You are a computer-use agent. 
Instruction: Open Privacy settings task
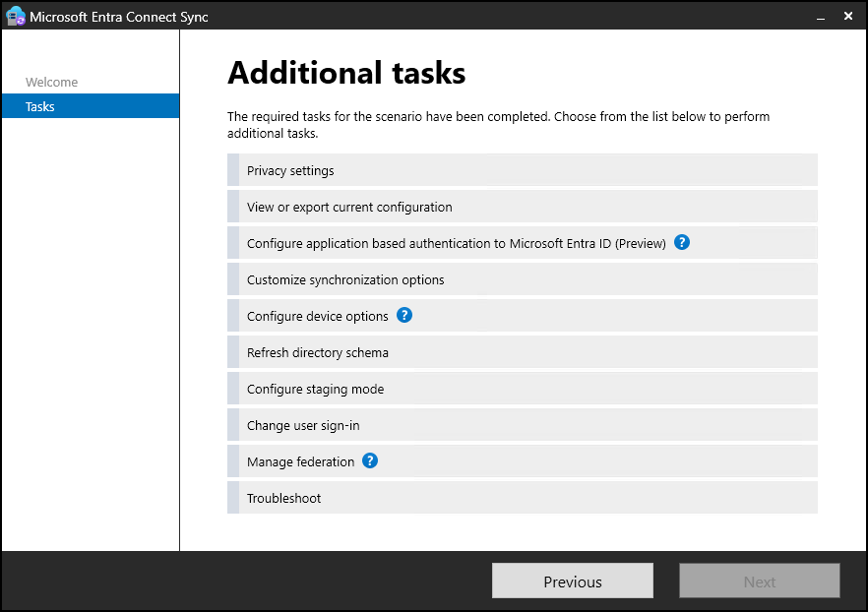tap(290, 171)
